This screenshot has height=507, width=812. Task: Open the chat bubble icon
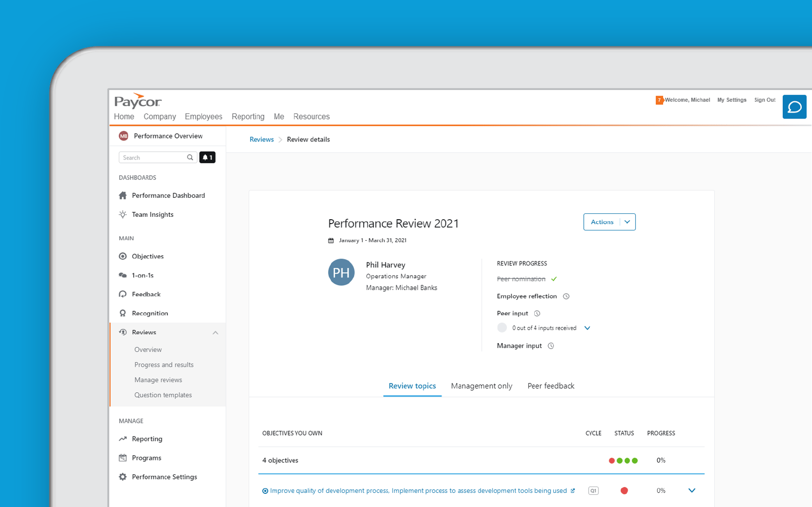click(794, 107)
